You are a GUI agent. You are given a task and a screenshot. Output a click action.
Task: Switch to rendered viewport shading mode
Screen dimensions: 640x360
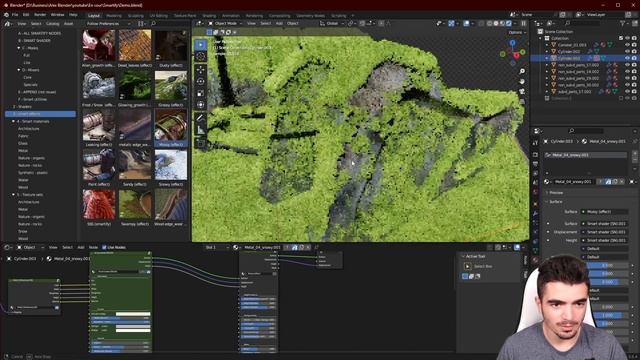point(509,24)
